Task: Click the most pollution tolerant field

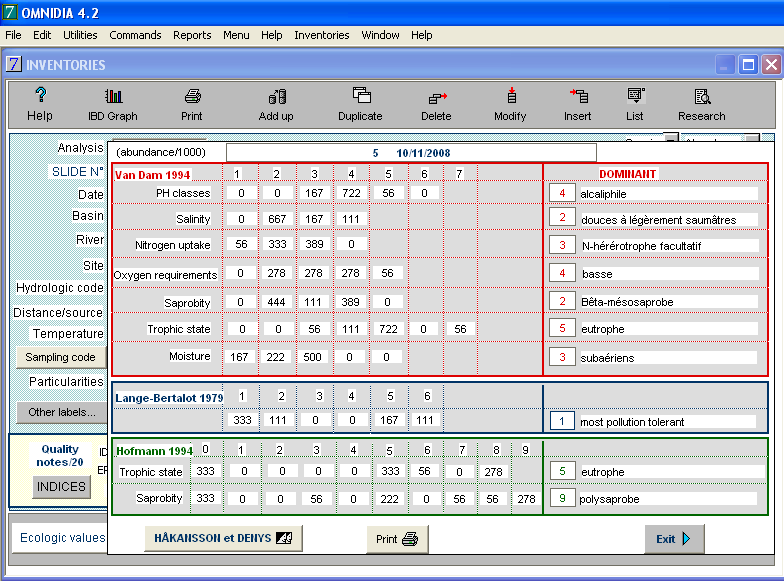Action: (x=667, y=422)
